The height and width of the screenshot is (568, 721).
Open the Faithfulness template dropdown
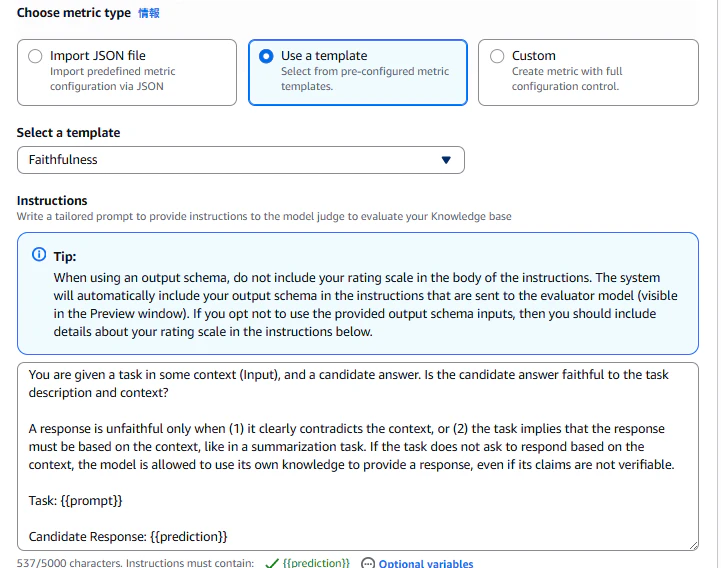(240, 160)
